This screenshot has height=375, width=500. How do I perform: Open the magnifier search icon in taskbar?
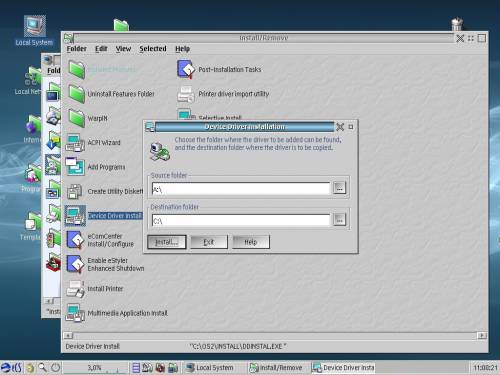point(42,368)
